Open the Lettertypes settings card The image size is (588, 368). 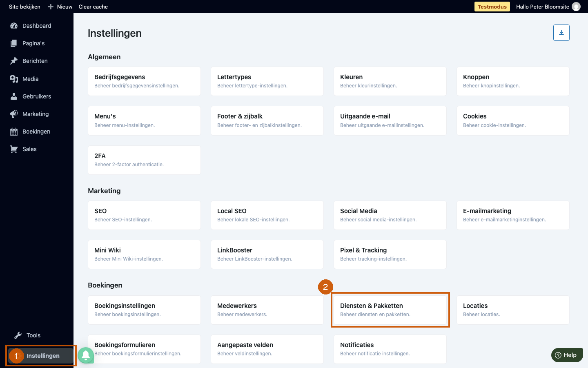[267, 81]
